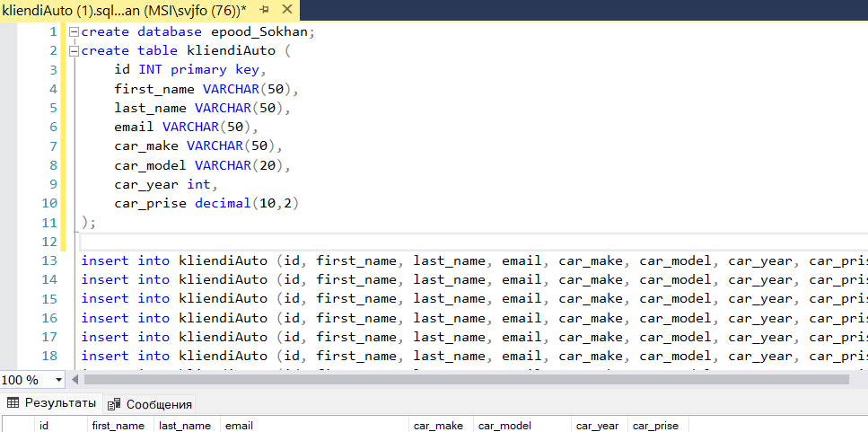Select the first_name column header in results
Screen dimensions: 868x432
121,426
